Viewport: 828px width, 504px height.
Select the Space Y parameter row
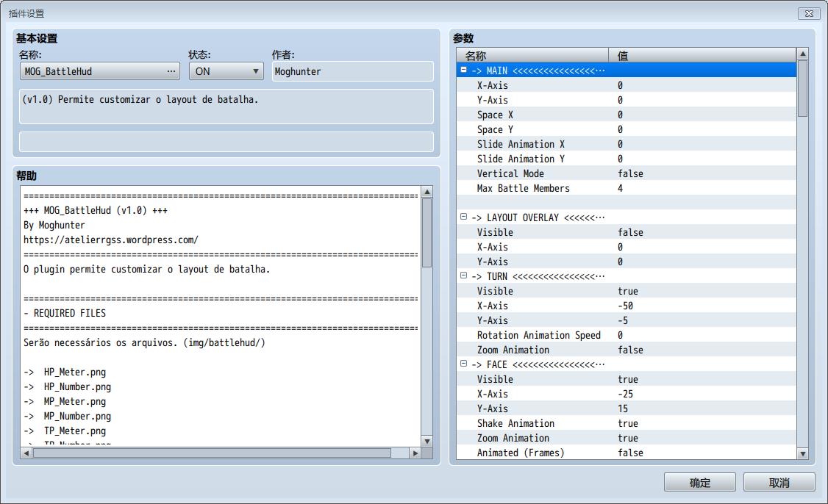627,129
